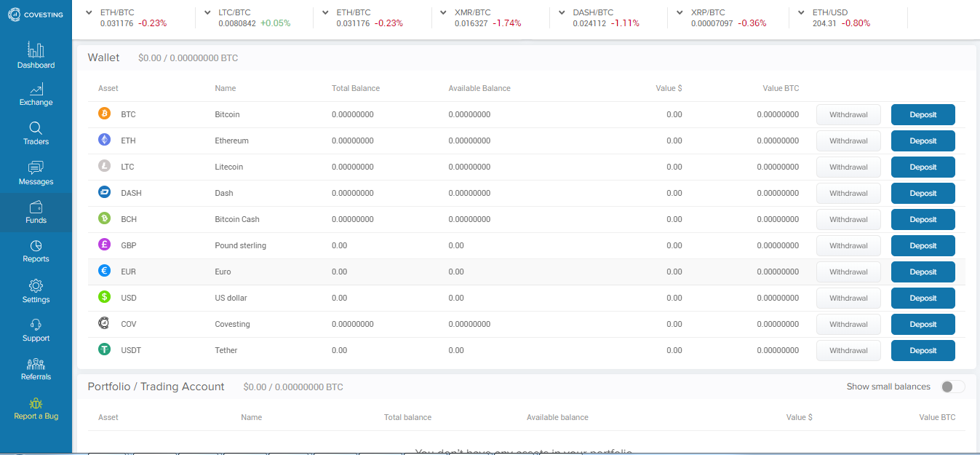Screen dimensions: 980x455
Task: Click Withdrawal in the EUR row
Action: [848, 272]
